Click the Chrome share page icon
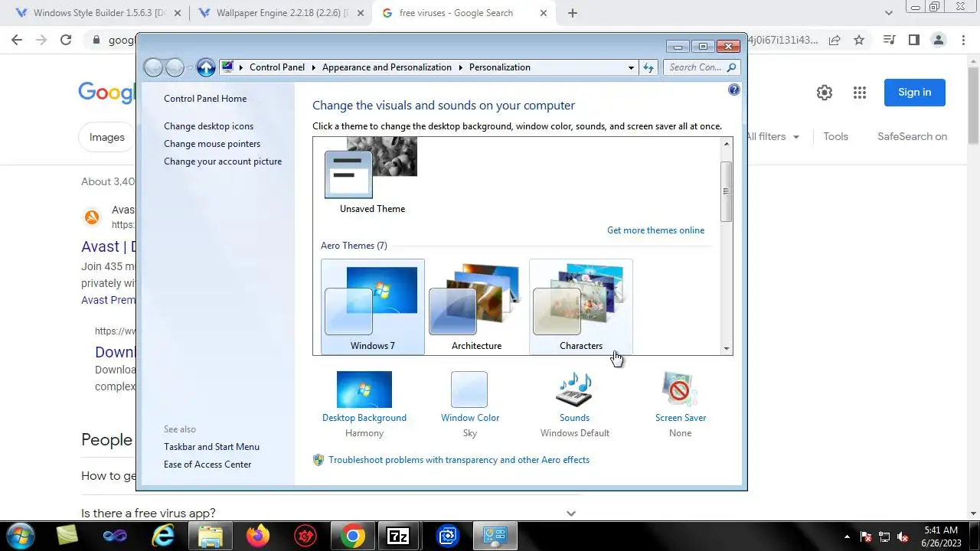The image size is (980, 551). point(835,40)
